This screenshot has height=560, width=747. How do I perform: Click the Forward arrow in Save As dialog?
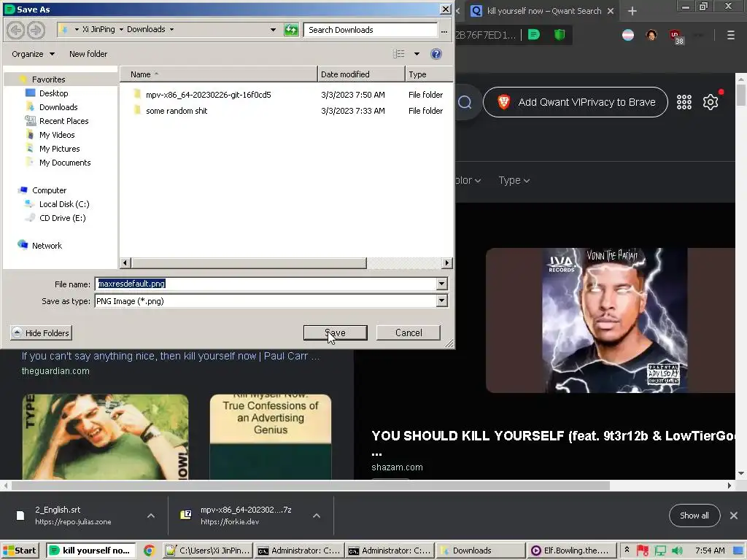coord(36,30)
